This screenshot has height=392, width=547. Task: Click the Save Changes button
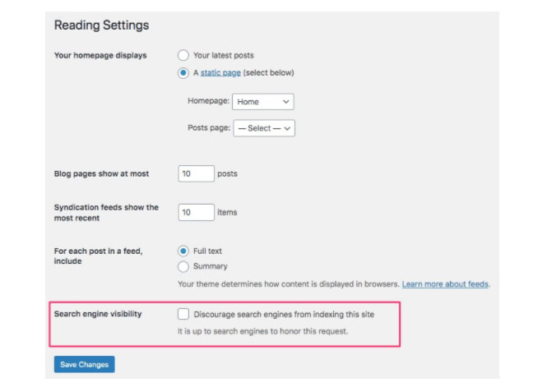[85, 364]
